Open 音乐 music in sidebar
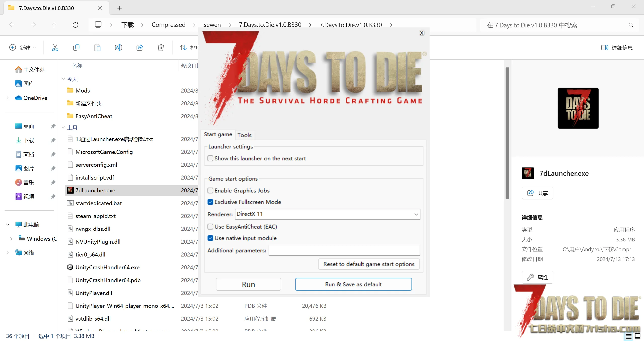 [x=24, y=182]
